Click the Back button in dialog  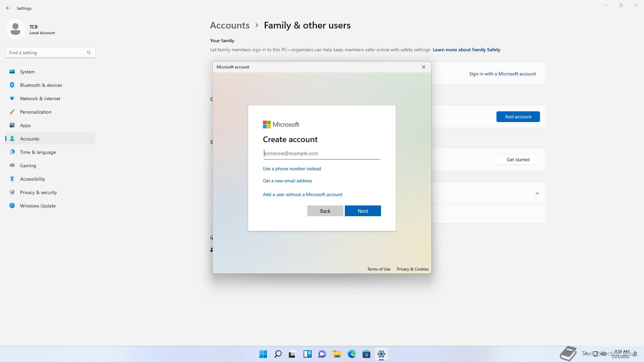325,211
